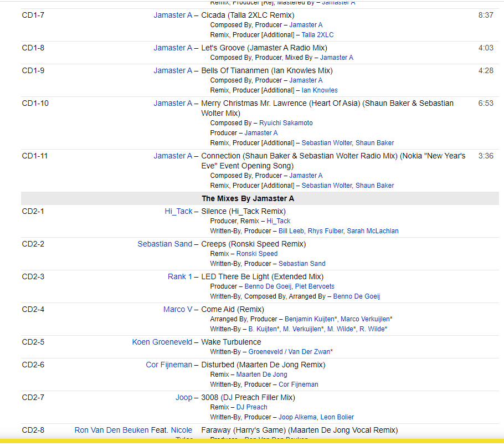Open Marco Verkuijlen producer link
Image resolution: width=504 pixels, height=446 pixels.
pyautogui.click(x=366, y=319)
